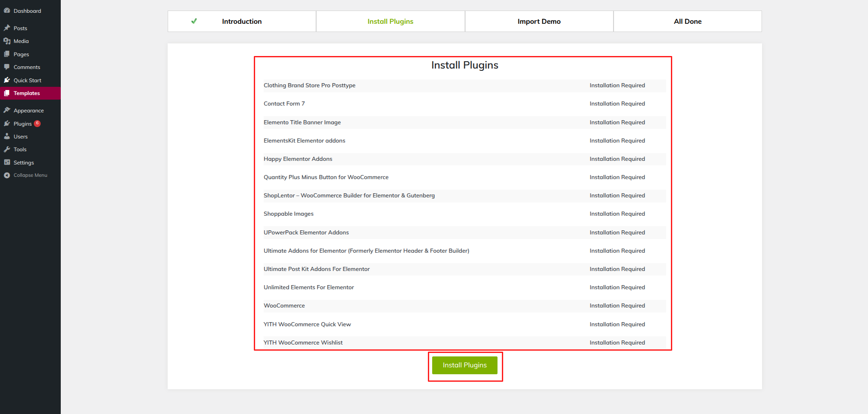Image resolution: width=868 pixels, height=414 pixels.
Task: Click Installation Required status for Shoppable Images
Action: coord(617,214)
